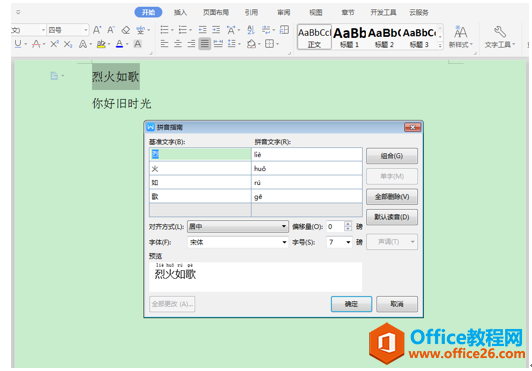
Task: Click the blue font color A icon
Action: pyautogui.click(x=119, y=44)
